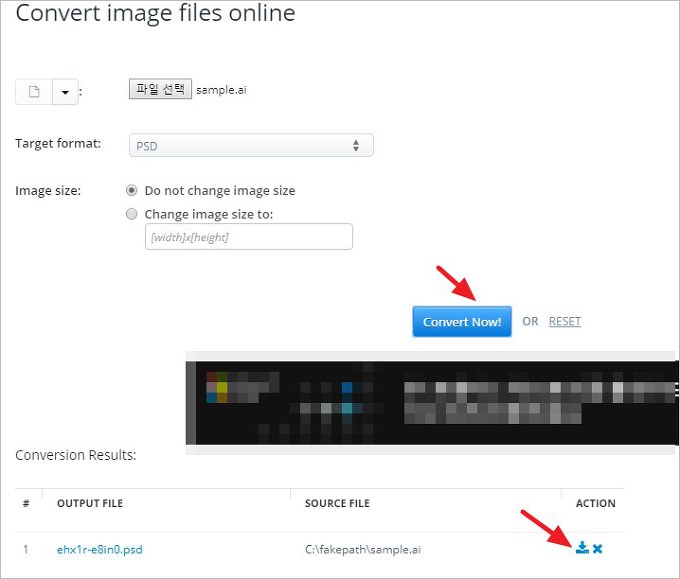Open the Target format PSD dropdown
The width and height of the screenshot is (680, 579).
251,146
